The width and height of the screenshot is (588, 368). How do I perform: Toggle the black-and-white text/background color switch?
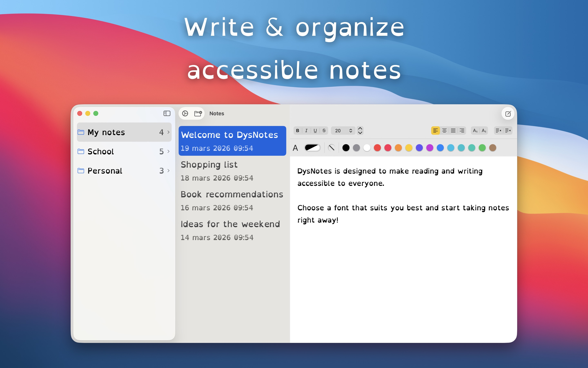point(312,148)
